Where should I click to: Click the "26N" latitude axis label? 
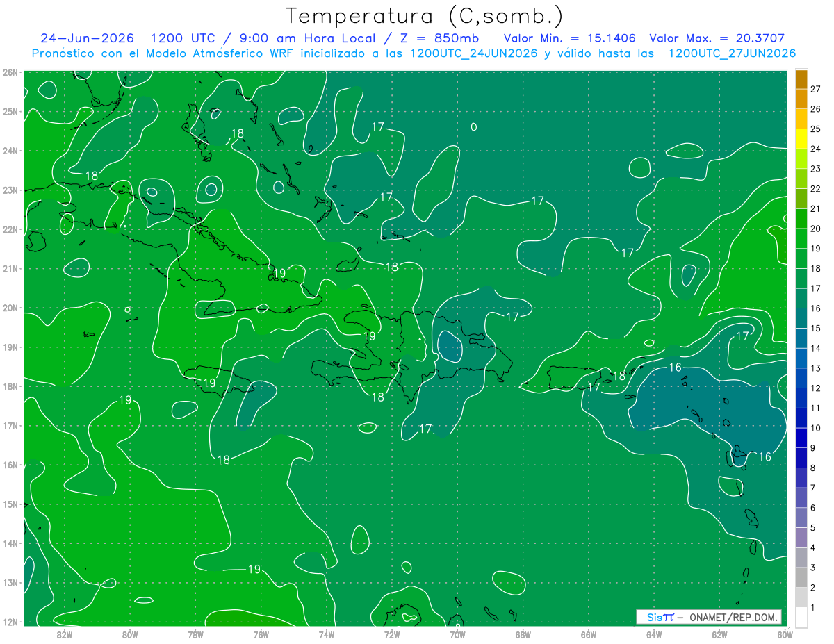(10, 72)
